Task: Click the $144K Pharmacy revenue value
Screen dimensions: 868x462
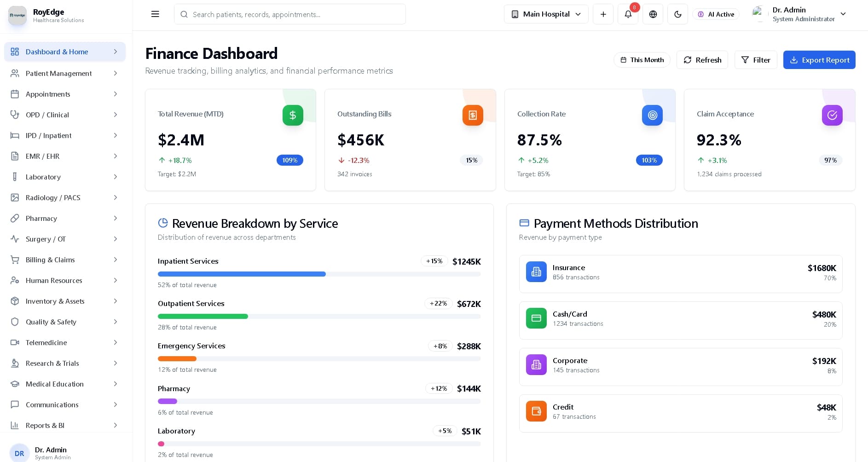Action: [469, 389]
